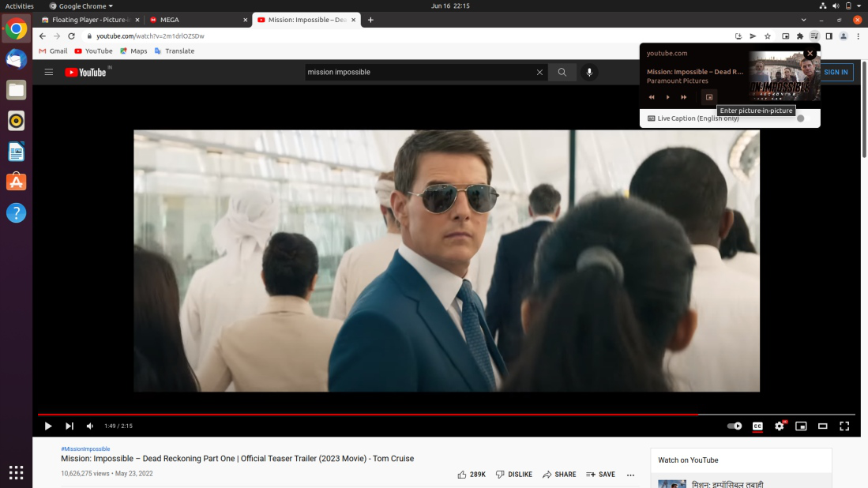Open Maps bookmark
The height and width of the screenshot is (488, 868).
click(133, 51)
